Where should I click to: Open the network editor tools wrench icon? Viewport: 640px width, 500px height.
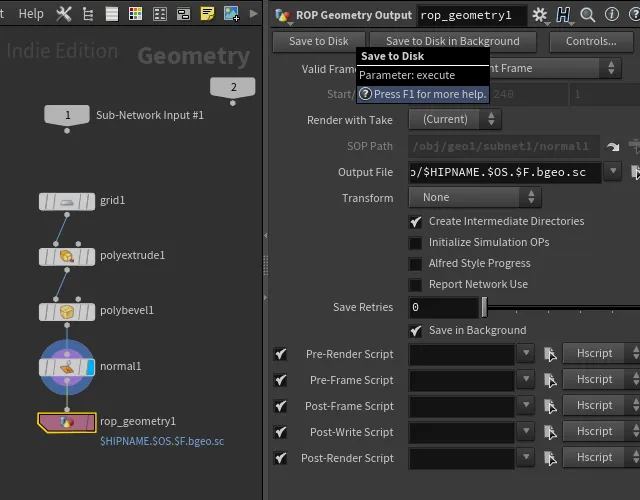coord(64,14)
